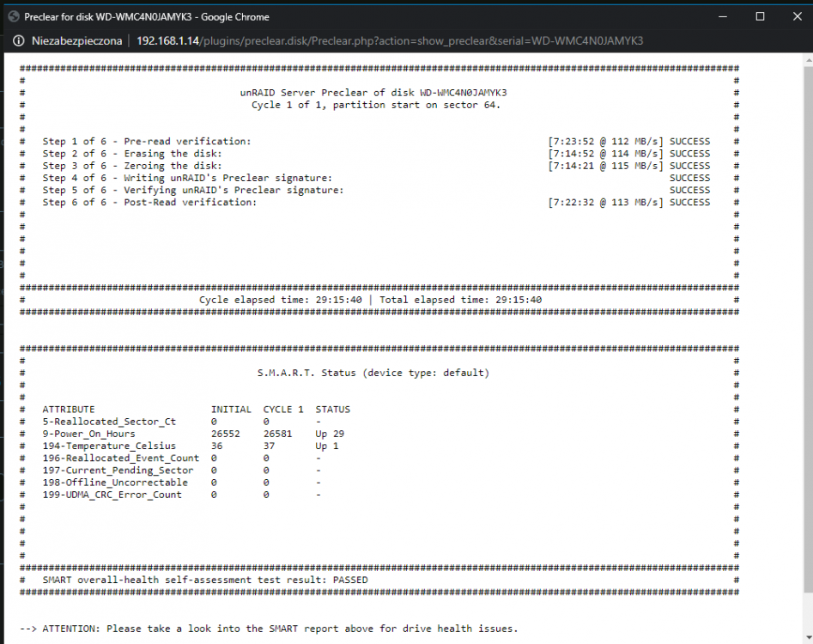The height and width of the screenshot is (644, 813).
Task: Close the Preclear Chrome window
Action: coord(798,16)
